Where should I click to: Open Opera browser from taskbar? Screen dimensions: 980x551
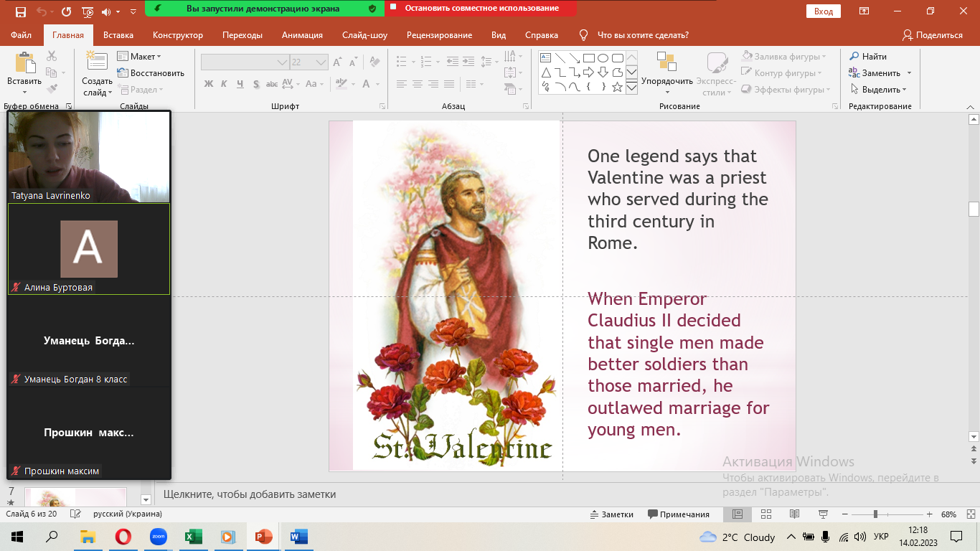coord(123,537)
